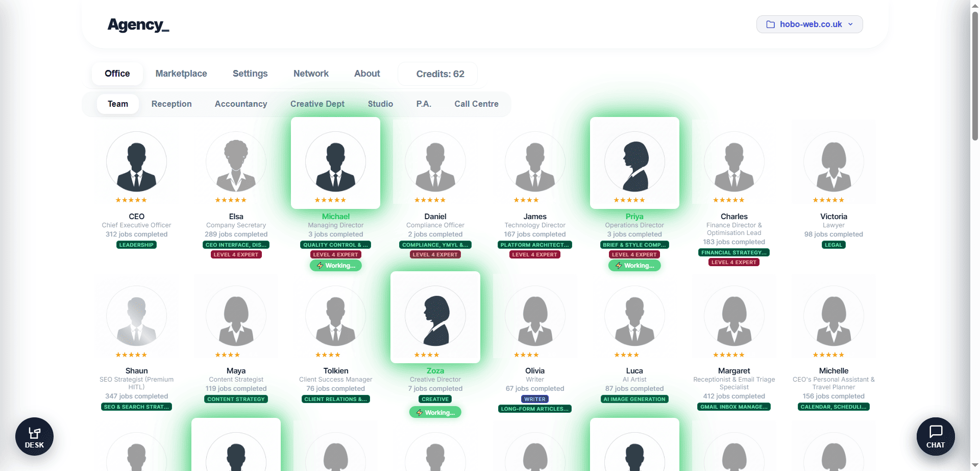Switch to the Marketplace tab
Image resolution: width=980 pixels, height=471 pixels.
[181, 74]
